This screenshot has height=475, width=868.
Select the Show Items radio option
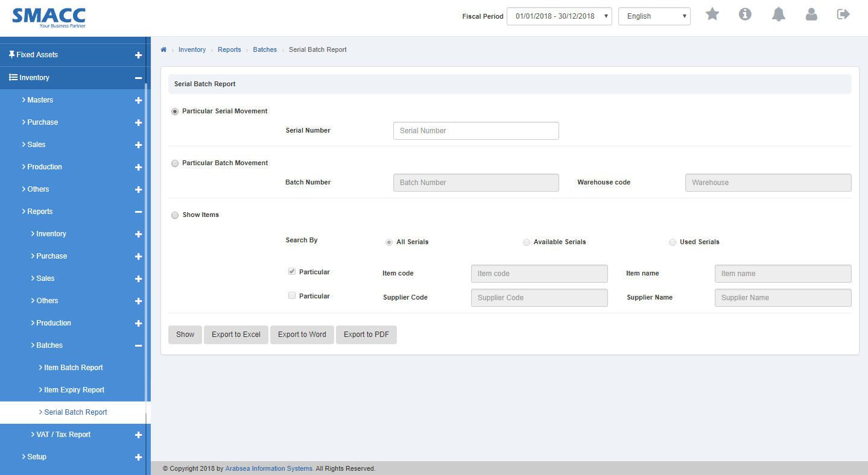(175, 215)
